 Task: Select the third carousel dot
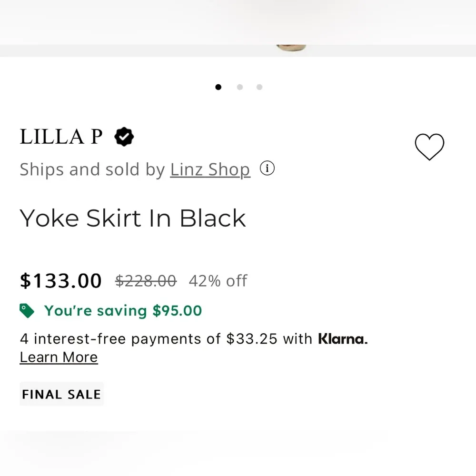[x=259, y=87]
